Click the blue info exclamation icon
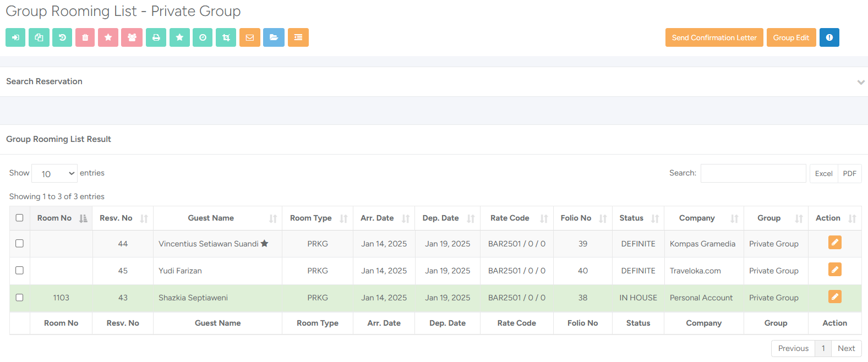Screen dimensions: 868x362 click(x=829, y=37)
